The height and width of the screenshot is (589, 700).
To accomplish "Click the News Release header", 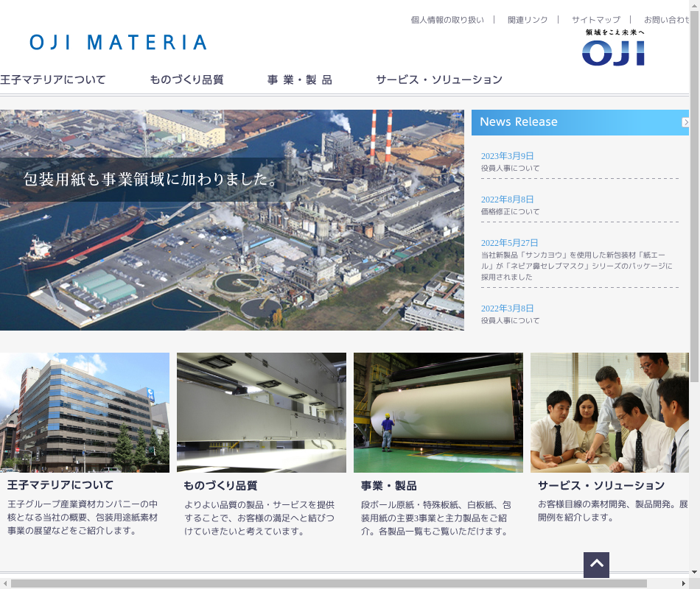I will point(581,122).
